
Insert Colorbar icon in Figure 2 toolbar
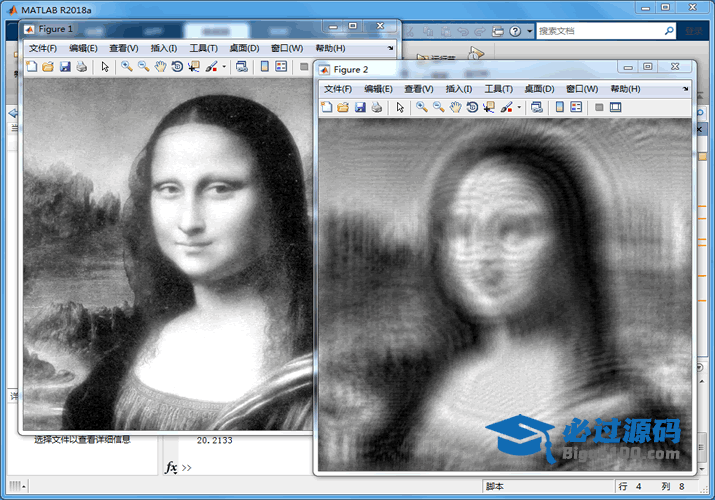coord(560,107)
